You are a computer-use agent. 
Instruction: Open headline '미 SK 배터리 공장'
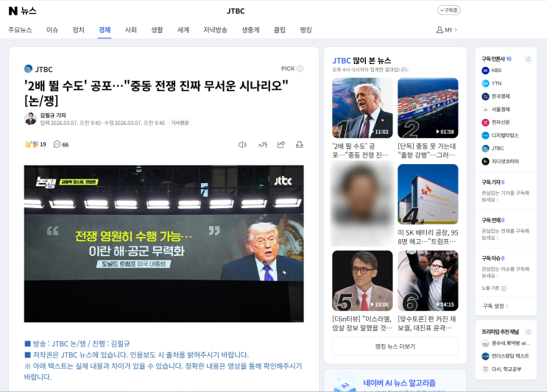point(428,237)
